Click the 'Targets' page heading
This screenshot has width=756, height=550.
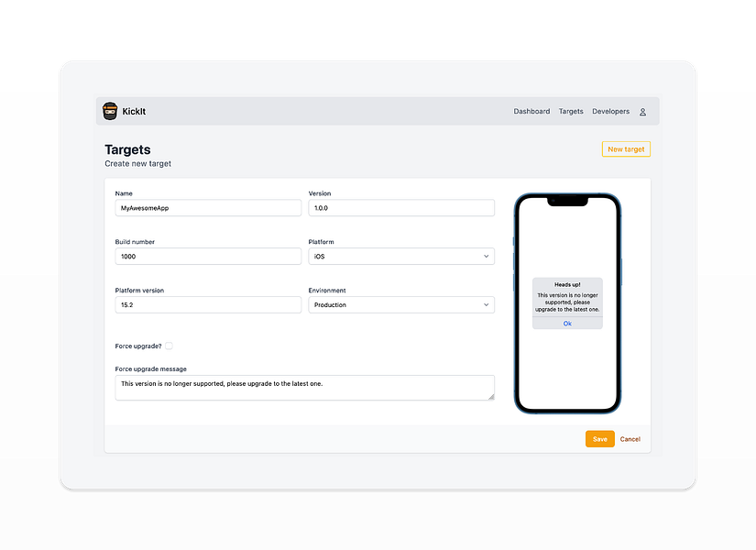127,149
